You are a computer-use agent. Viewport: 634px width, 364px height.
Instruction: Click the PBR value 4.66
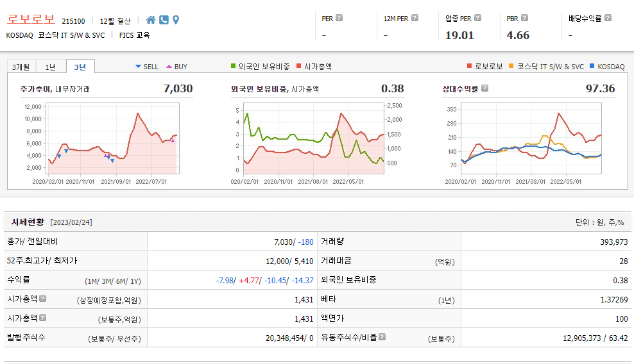pos(518,35)
